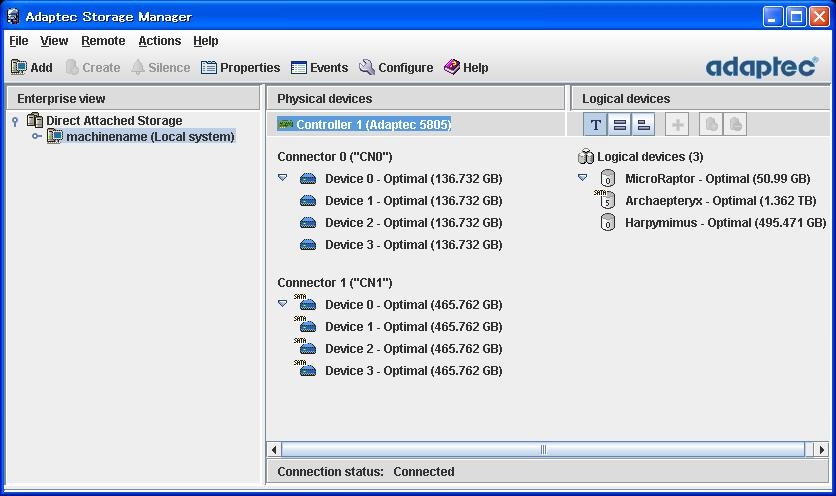Screen dimensions: 836x496
Task: Click the MicroRaptor logical drive icon
Action: click(607, 179)
